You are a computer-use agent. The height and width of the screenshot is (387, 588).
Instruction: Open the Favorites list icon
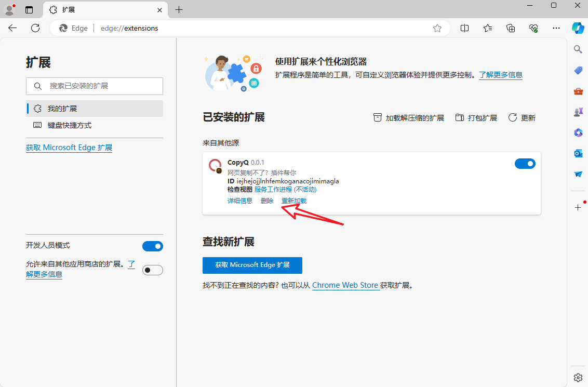[x=488, y=28]
